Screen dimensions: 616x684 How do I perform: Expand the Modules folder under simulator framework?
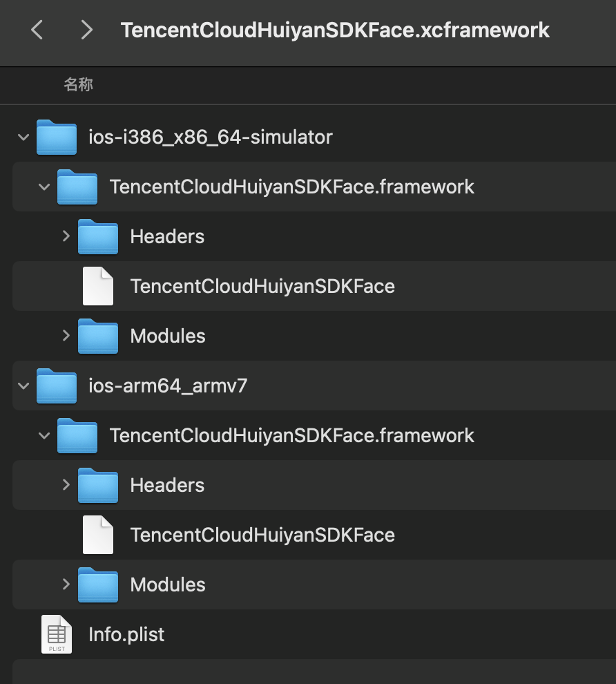click(66, 336)
